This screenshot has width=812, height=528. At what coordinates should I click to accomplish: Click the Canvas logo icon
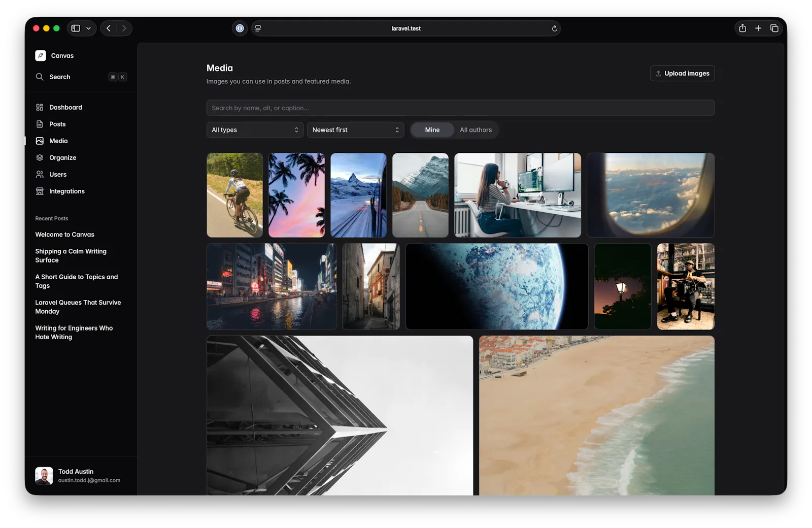pyautogui.click(x=41, y=56)
